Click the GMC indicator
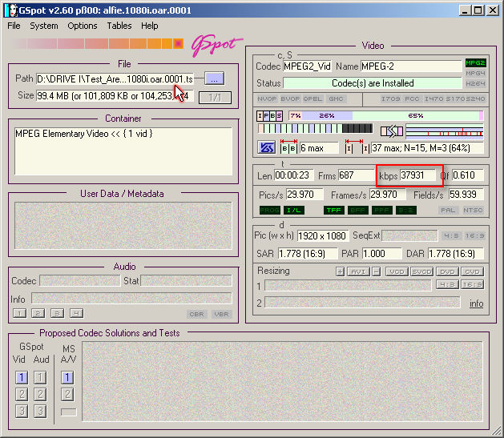 336,99
